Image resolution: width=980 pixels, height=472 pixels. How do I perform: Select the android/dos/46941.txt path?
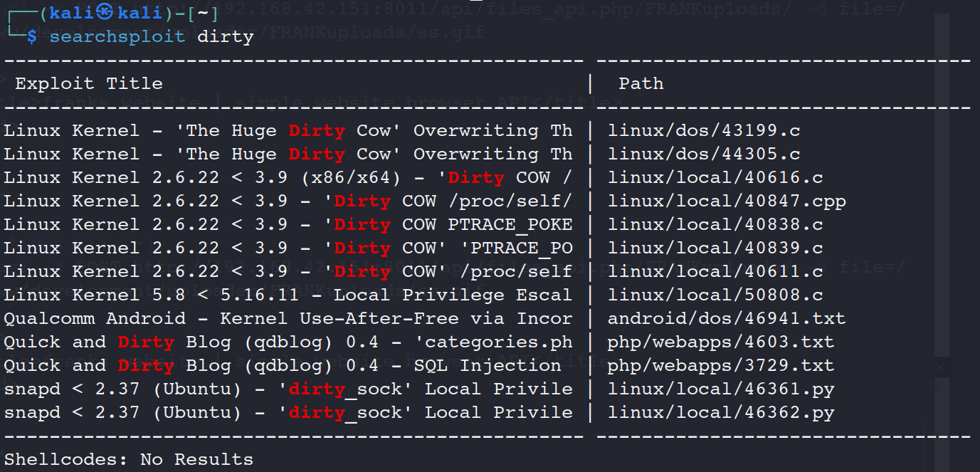click(726, 319)
